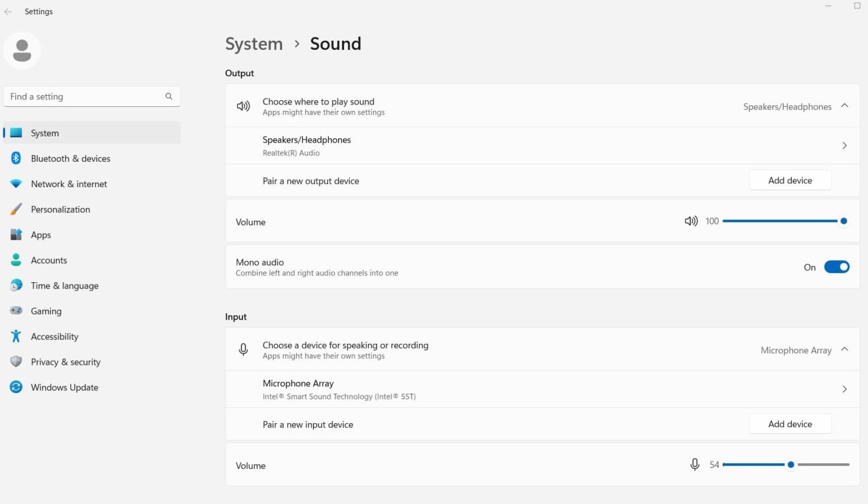868x504 pixels.
Task: Open Personalization settings
Action: (x=60, y=209)
